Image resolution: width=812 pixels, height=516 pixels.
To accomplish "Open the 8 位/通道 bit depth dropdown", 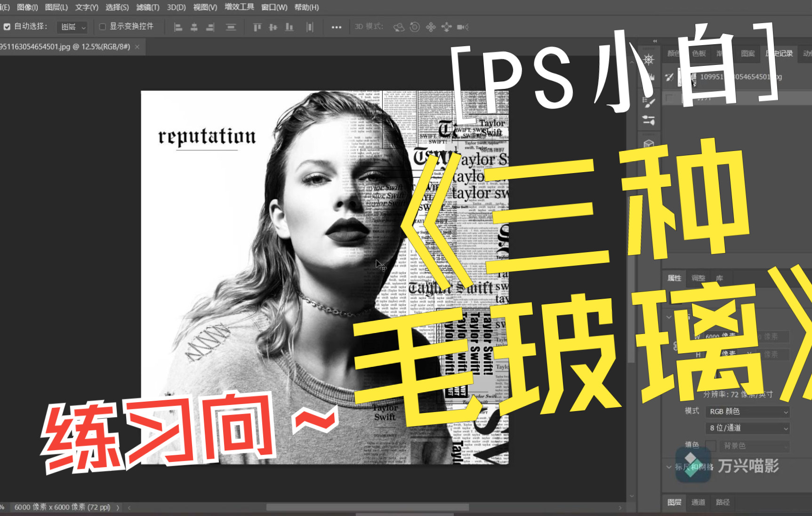I will (747, 428).
